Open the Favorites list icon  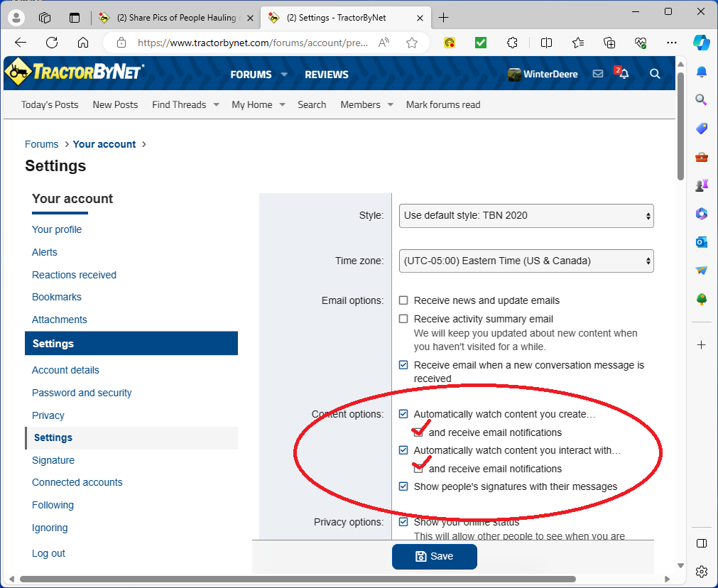tap(578, 43)
